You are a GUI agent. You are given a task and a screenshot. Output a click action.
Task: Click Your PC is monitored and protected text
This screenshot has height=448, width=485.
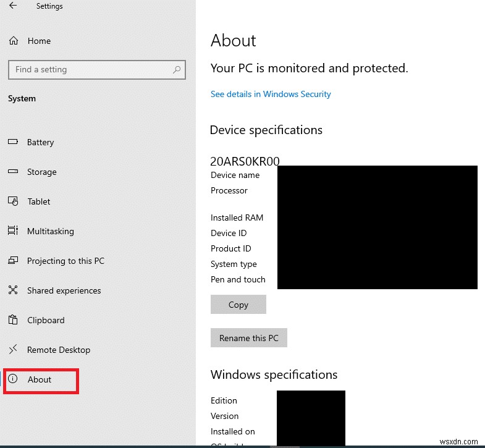click(x=310, y=69)
